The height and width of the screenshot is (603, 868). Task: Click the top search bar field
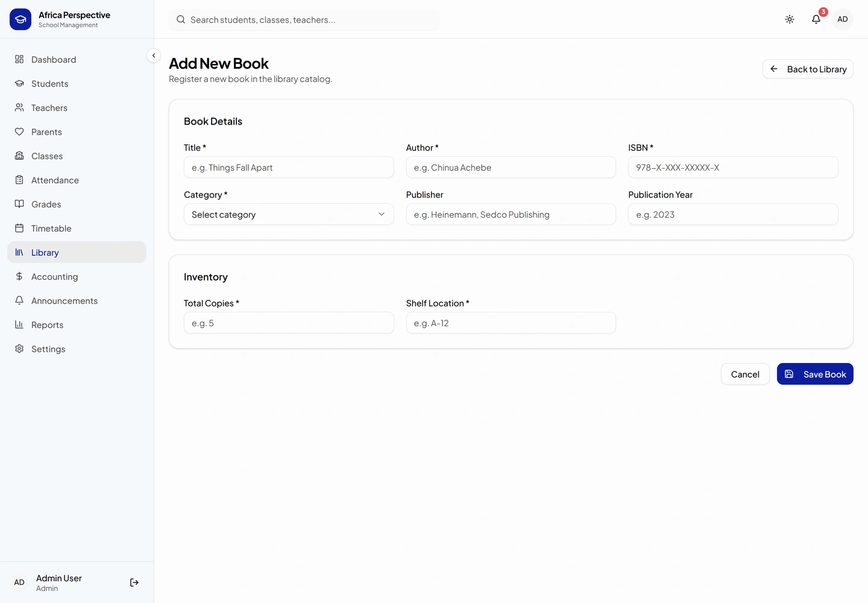click(x=304, y=19)
